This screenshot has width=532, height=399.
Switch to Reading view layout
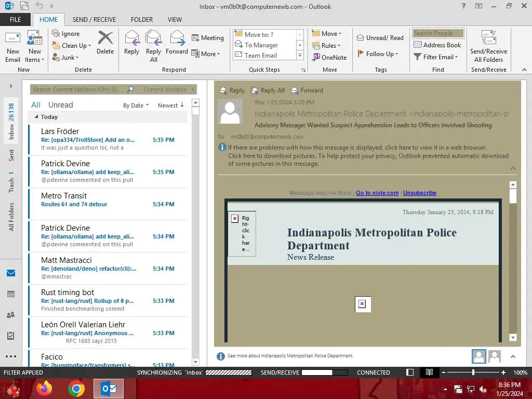[429, 373]
